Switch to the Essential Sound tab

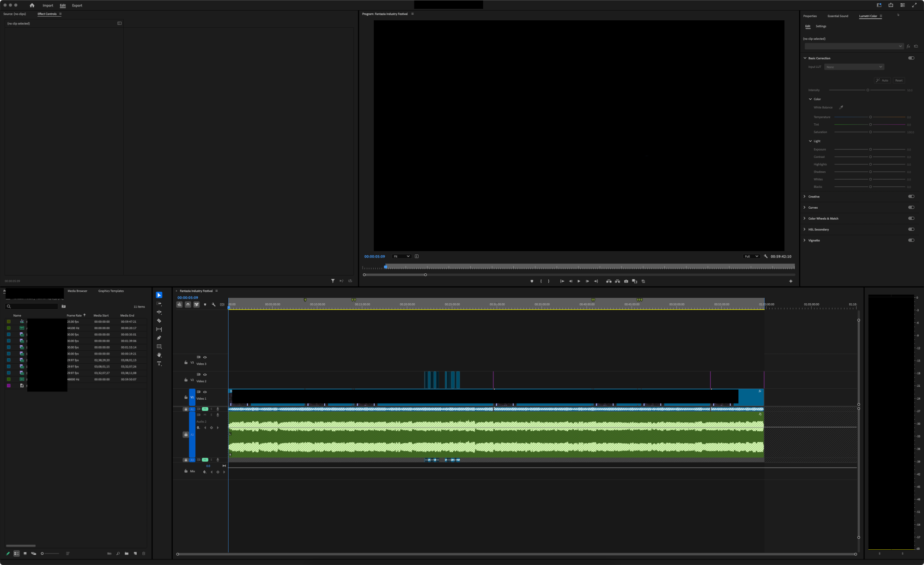[x=838, y=16]
